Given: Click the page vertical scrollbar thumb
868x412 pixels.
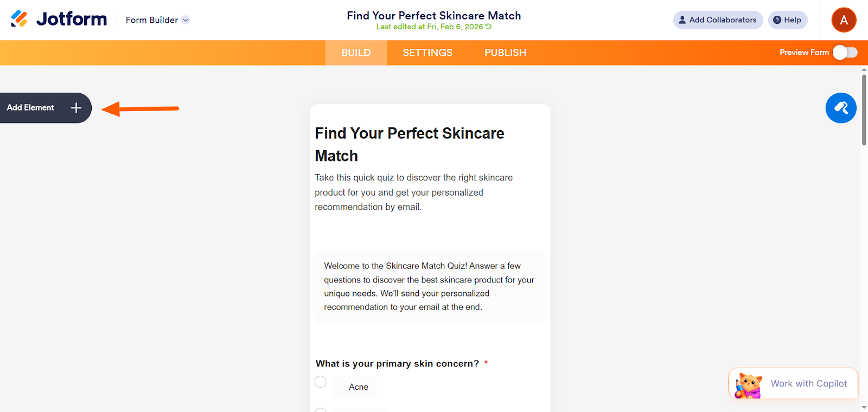Looking at the screenshot, I should 864,110.
